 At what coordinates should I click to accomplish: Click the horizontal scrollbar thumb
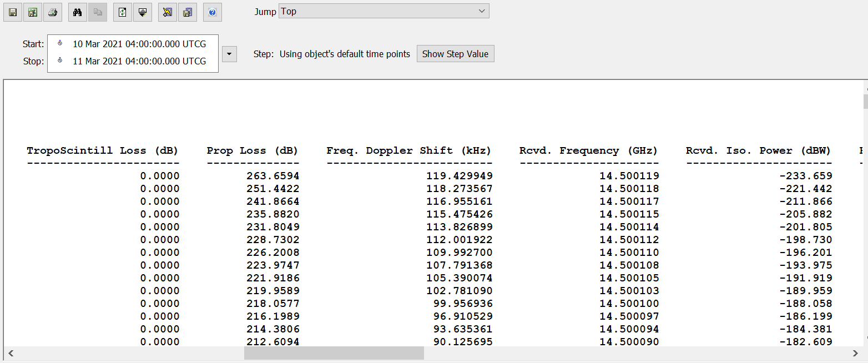point(334,353)
